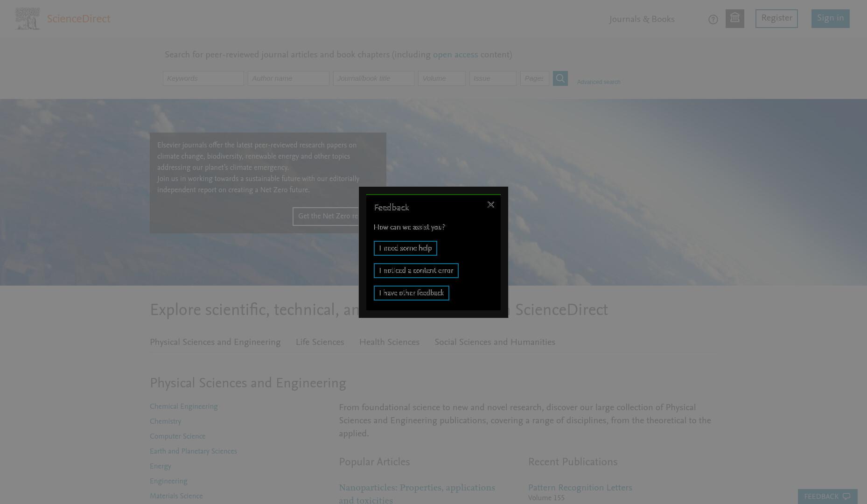Click the Feedback speech-bubble icon
867x504 pixels.
click(x=846, y=497)
